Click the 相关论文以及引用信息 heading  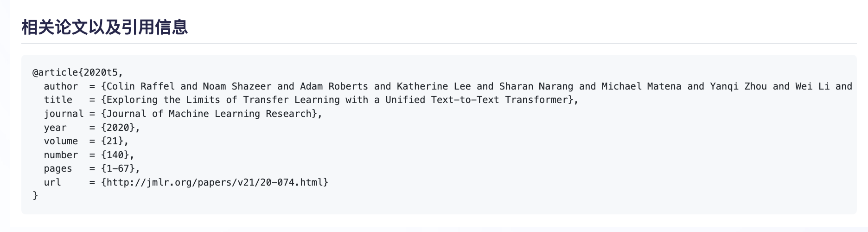pyautogui.click(x=105, y=27)
